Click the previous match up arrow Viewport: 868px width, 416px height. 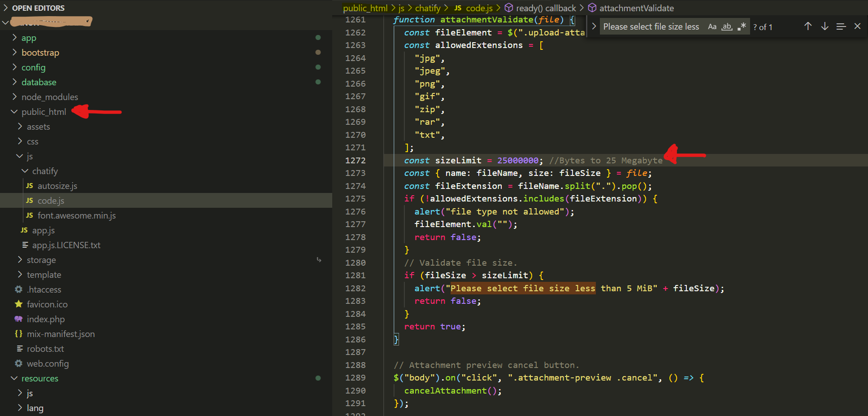tap(807, 26)
